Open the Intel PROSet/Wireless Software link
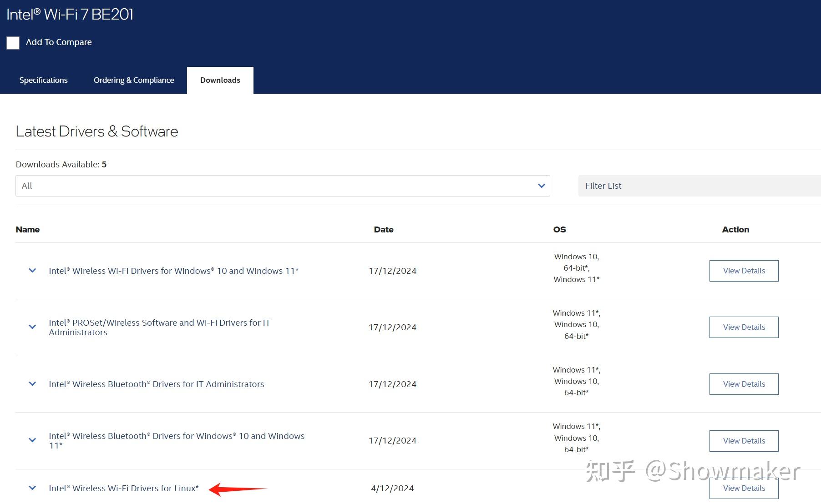 click(x=159, y=327)
